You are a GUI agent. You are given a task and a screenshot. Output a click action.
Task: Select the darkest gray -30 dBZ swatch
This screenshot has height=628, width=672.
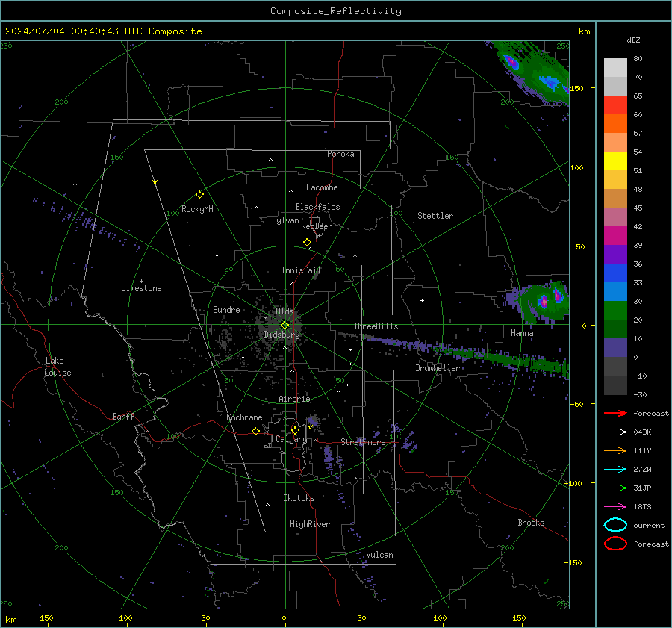click(x=615, y=385)
